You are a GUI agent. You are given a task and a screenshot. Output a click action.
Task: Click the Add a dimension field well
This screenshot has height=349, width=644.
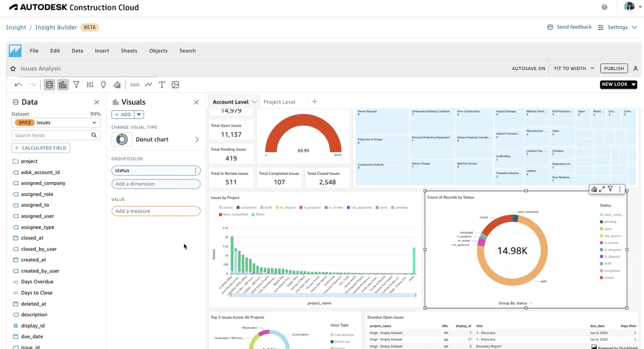coord(156,184)
